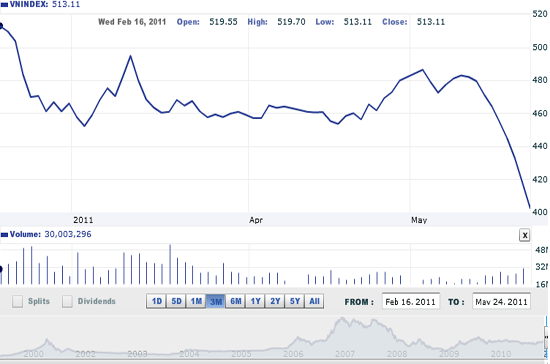
Task: Click the 2000 label in overview timeline
Action: tap(33, 353)
